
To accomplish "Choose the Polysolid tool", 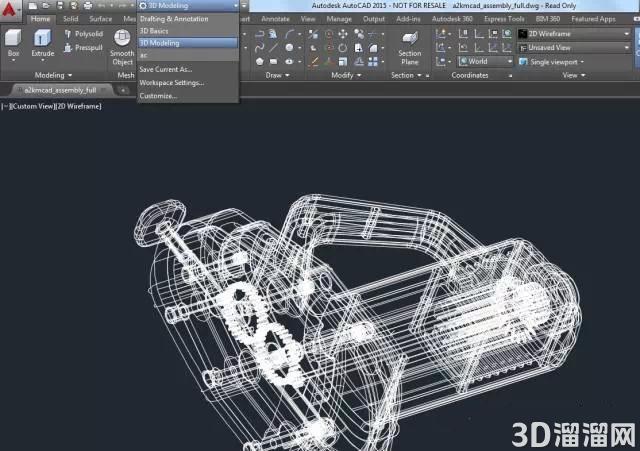I will coord(84,34).
